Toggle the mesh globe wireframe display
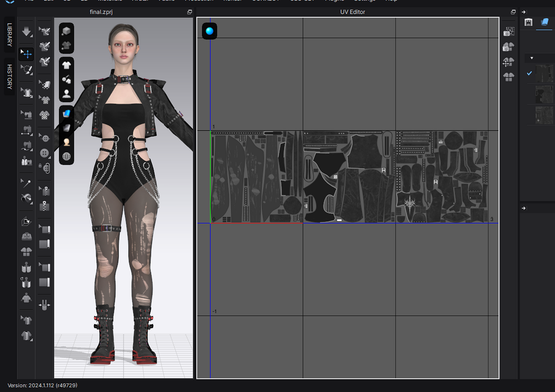555x392 pixels. click(x=66, y=156)
